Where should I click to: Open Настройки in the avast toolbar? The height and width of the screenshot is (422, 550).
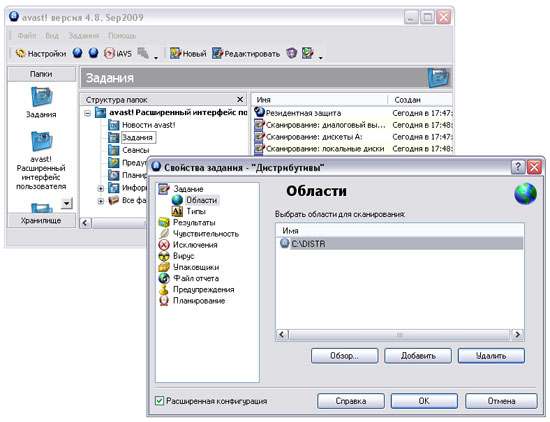[x=41, y=53]
